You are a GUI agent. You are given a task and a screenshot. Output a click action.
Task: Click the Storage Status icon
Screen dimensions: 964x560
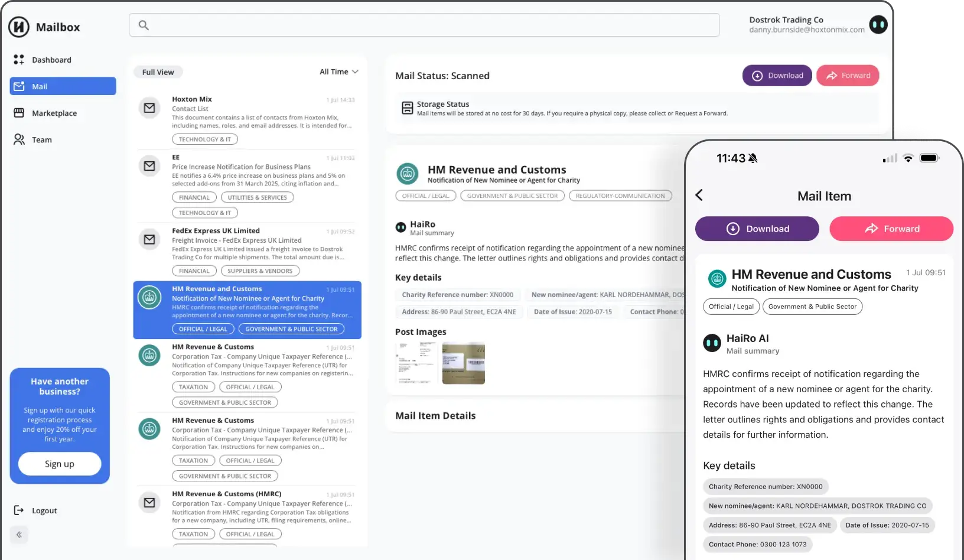pos(407,108)
